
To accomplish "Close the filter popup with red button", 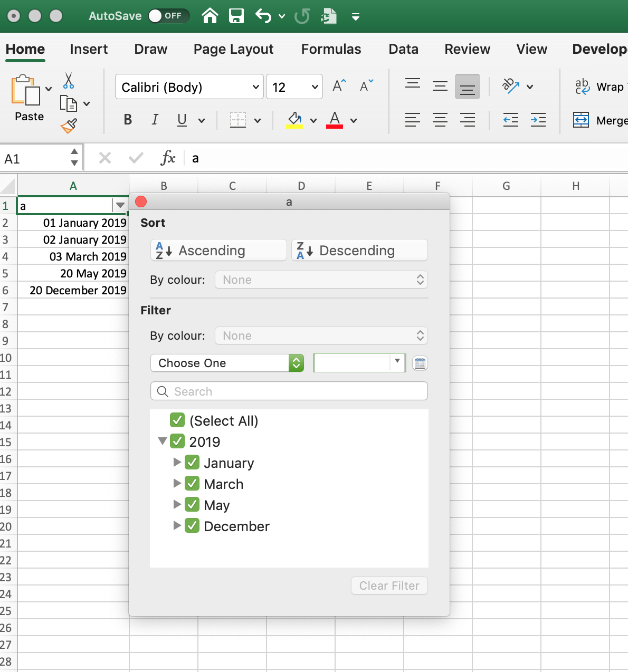I will [141, 201].
